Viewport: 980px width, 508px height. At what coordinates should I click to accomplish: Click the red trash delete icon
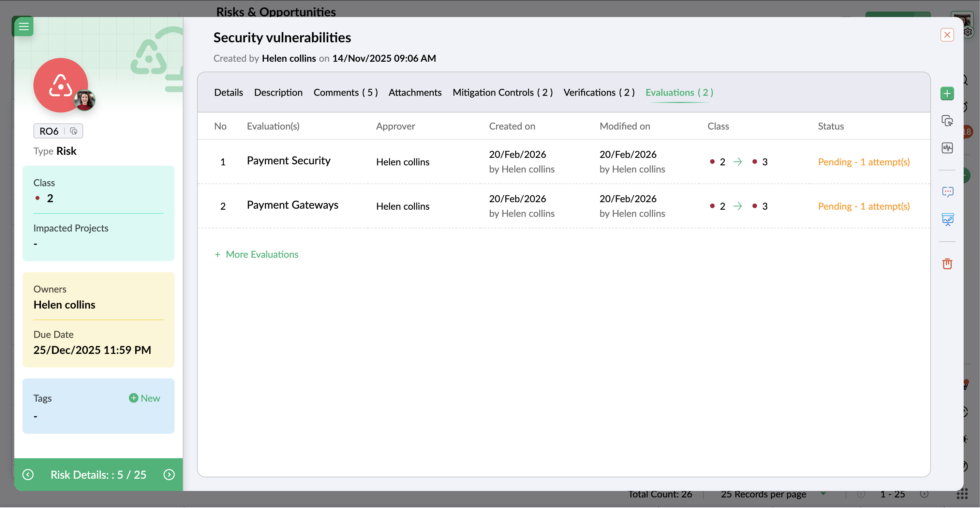tap(947, 264)
